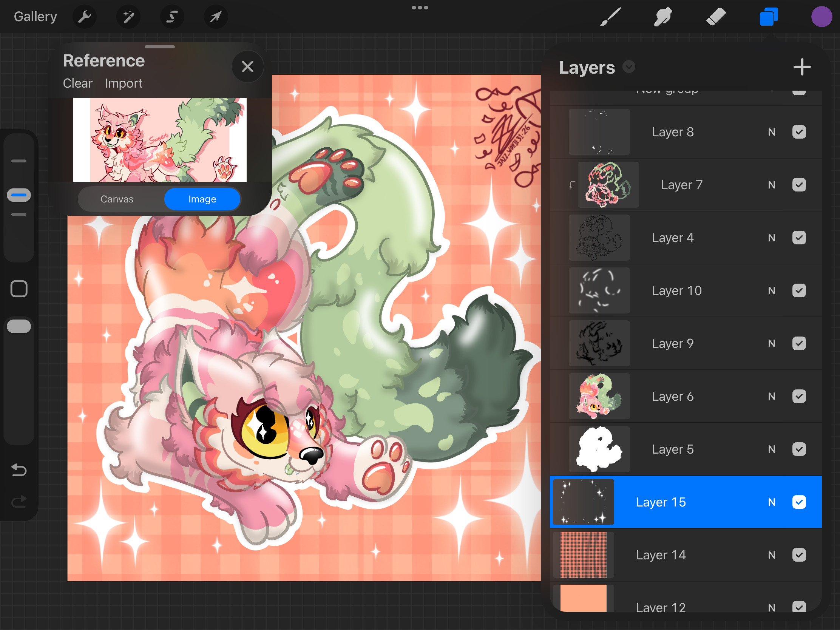
Task: Hide Layer 8 visibility checkbox
Action: pos(799,132)
